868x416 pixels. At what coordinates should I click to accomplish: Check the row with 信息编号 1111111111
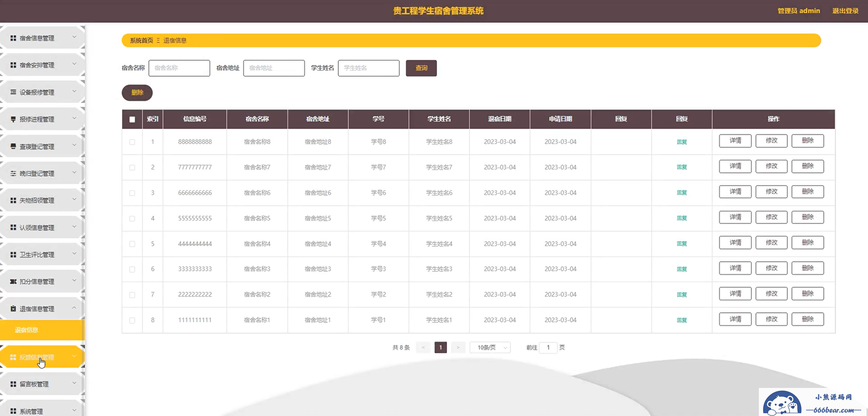click(132, 320)
